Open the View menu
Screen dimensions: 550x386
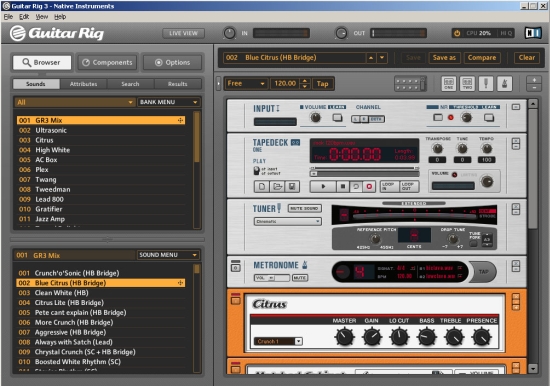pyautogui.click(x=42, y=16)
